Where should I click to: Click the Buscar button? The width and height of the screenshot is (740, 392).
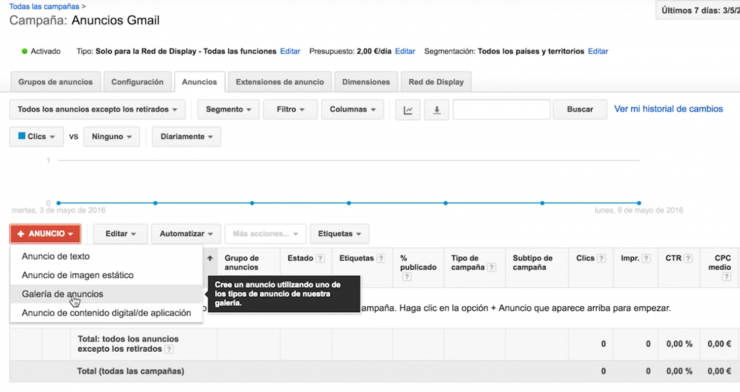click(x=580, y=109)
